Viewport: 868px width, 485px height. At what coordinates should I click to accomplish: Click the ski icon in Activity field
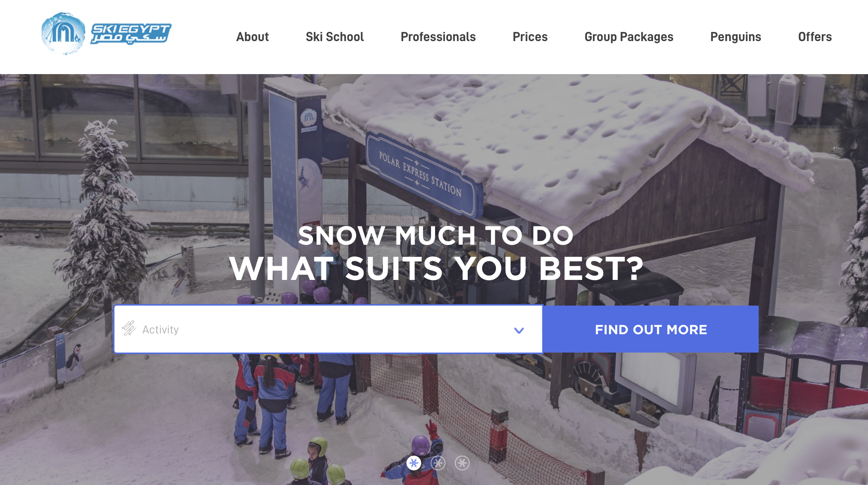tap(129, 328)
